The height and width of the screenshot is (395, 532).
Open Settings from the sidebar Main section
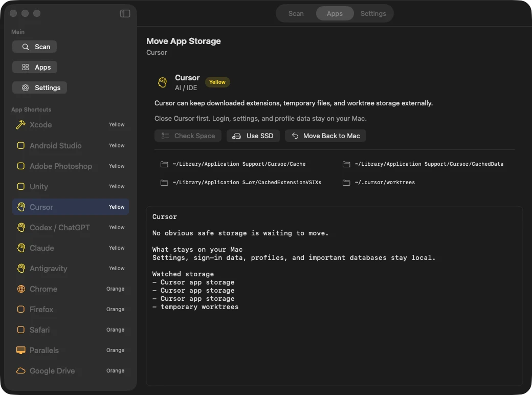click(39, 87)
